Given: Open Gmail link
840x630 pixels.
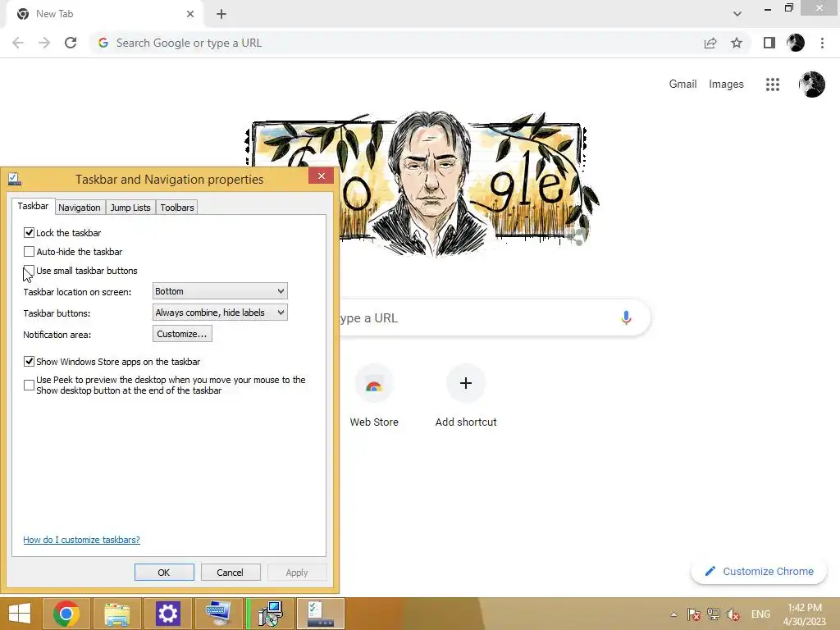Looking at the screenshot, I should click(x=682, y=84).
